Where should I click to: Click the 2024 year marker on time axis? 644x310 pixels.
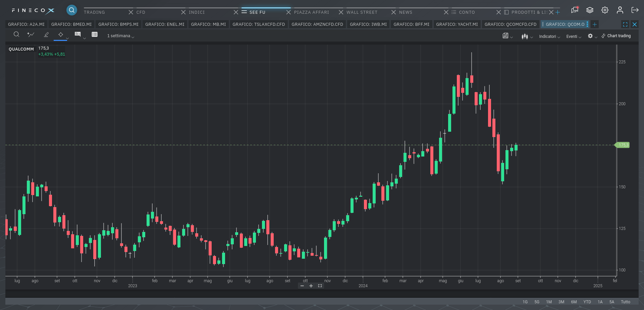(x=363, y=286)
